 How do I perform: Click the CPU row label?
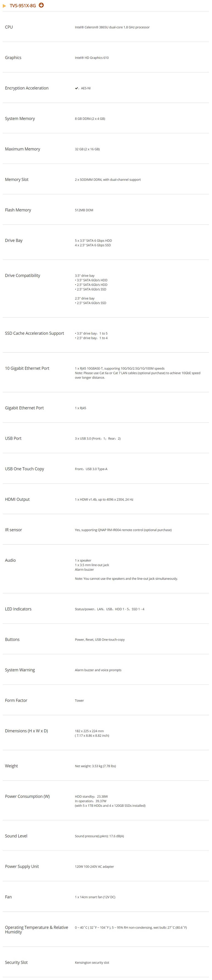point(9,27)
